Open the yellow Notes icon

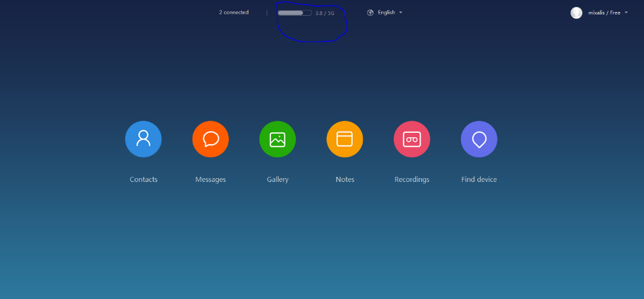(345, 139)
